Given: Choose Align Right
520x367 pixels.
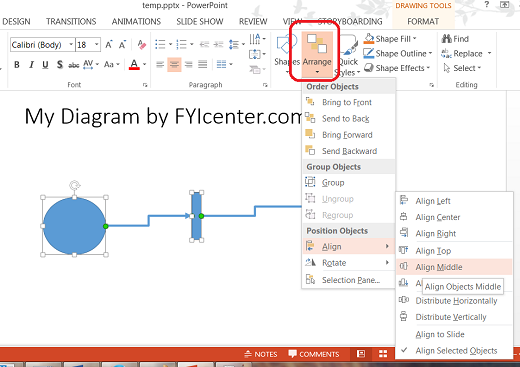Looking at the screenshot, I should point(454,234).
